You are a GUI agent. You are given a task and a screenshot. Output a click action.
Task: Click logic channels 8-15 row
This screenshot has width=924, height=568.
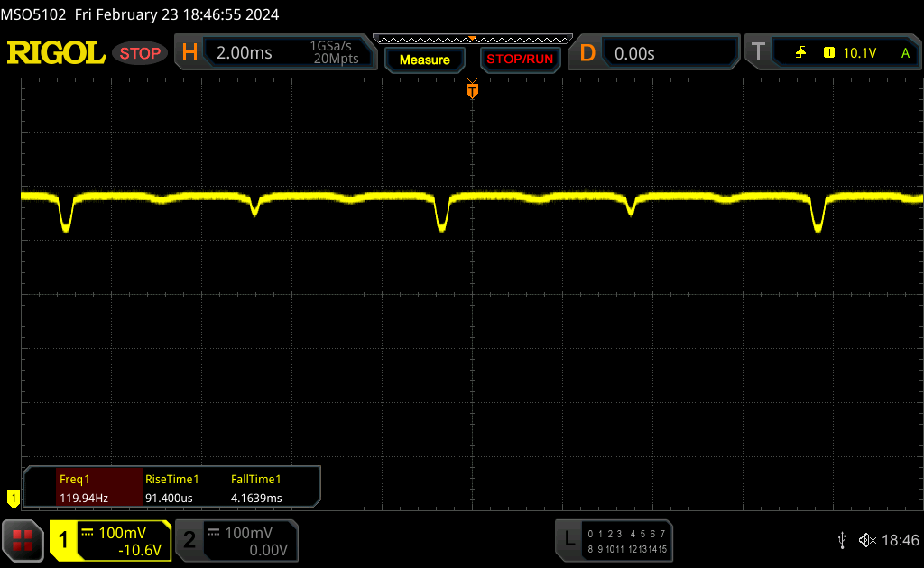tap(626, 549)
